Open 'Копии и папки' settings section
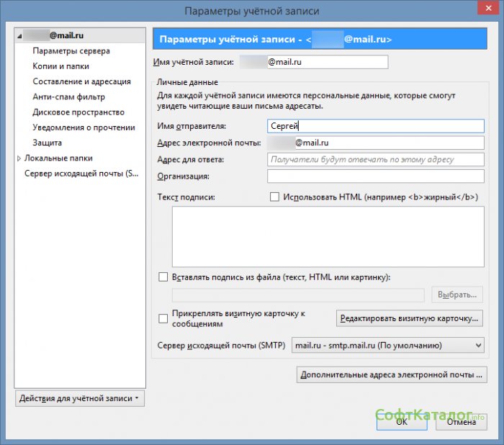The image size is (504, 445). 60,66
